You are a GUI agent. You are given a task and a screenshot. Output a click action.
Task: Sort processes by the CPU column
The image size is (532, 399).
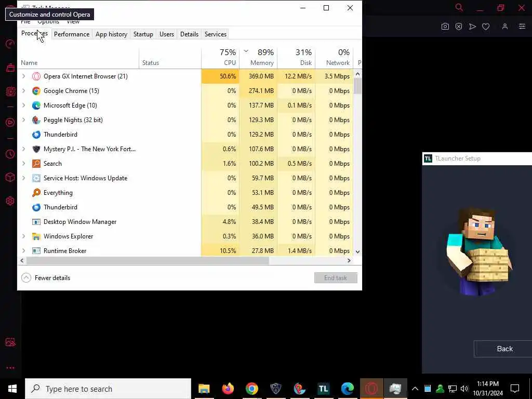click(x=220, y=58)
